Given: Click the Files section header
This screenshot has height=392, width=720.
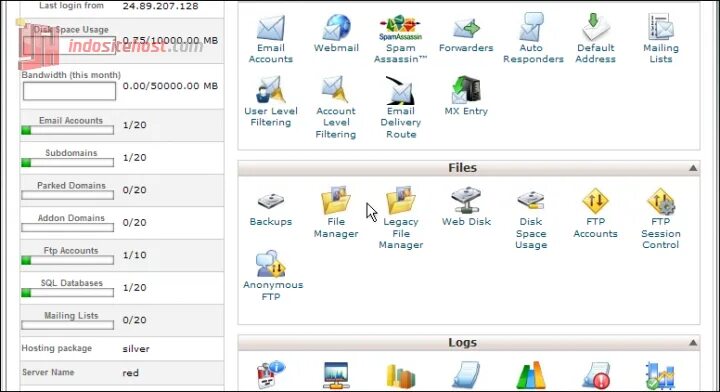Looking at the screenshot, I should coord(469,168).
